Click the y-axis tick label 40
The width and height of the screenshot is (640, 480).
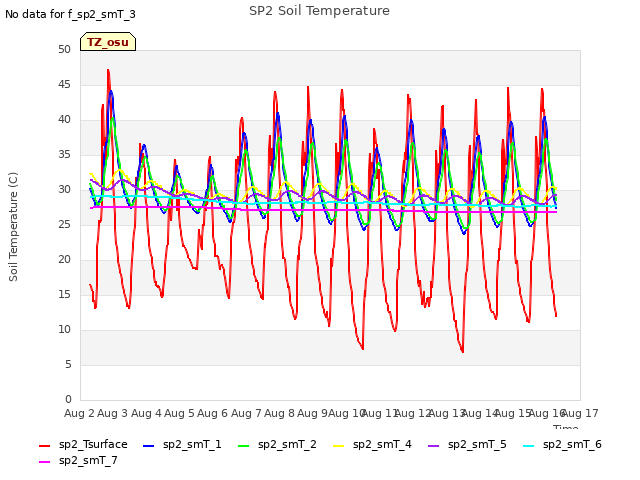(x=64, y=120)
